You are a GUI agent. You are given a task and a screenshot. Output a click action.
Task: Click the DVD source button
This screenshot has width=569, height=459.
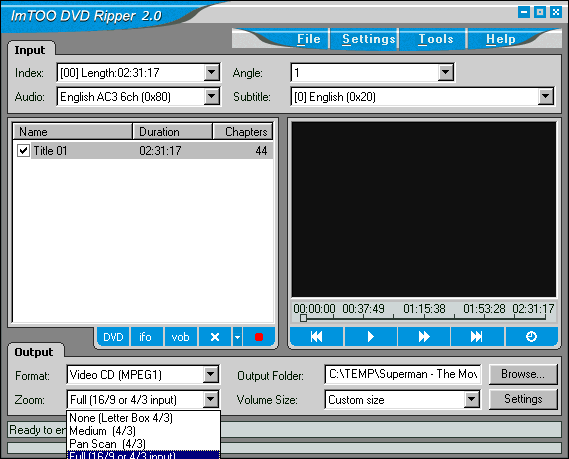(113, 337)
